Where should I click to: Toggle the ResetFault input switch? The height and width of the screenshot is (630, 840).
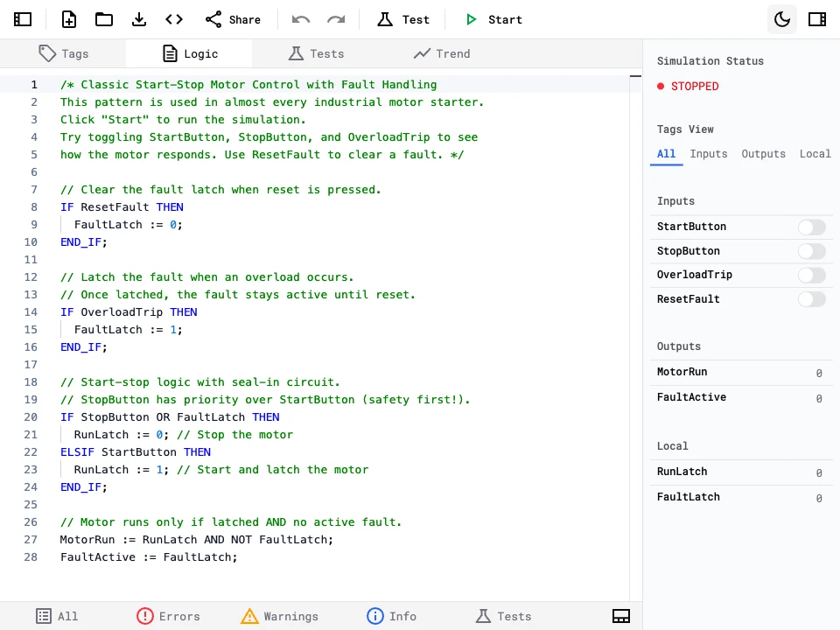point(811,298)
